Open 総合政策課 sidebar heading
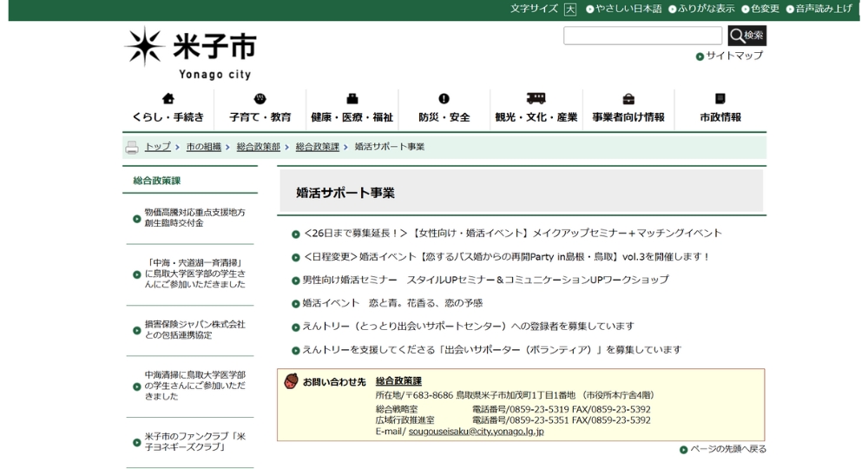This screenshot has height=469, width=868. pos(157,181)
